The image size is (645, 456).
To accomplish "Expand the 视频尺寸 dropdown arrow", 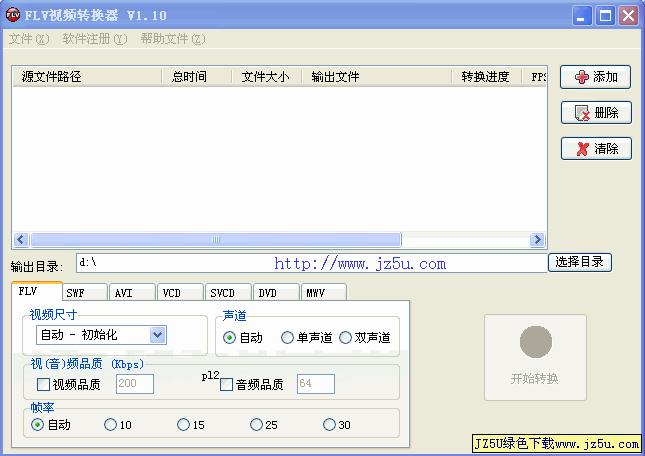I will coord(158,335).
